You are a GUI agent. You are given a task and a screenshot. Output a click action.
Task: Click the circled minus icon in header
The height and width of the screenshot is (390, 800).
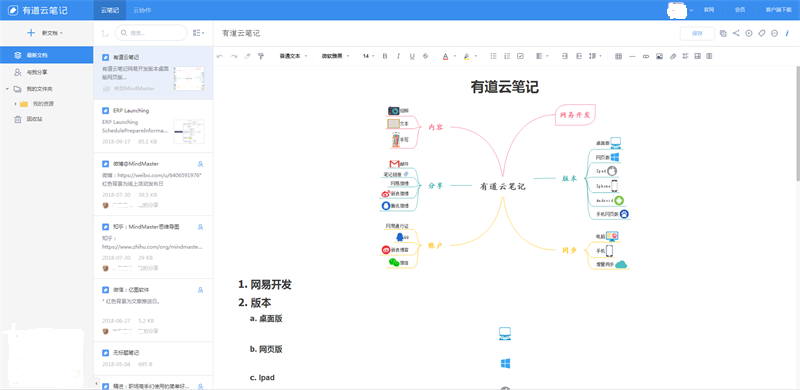(x=774, y=33)
